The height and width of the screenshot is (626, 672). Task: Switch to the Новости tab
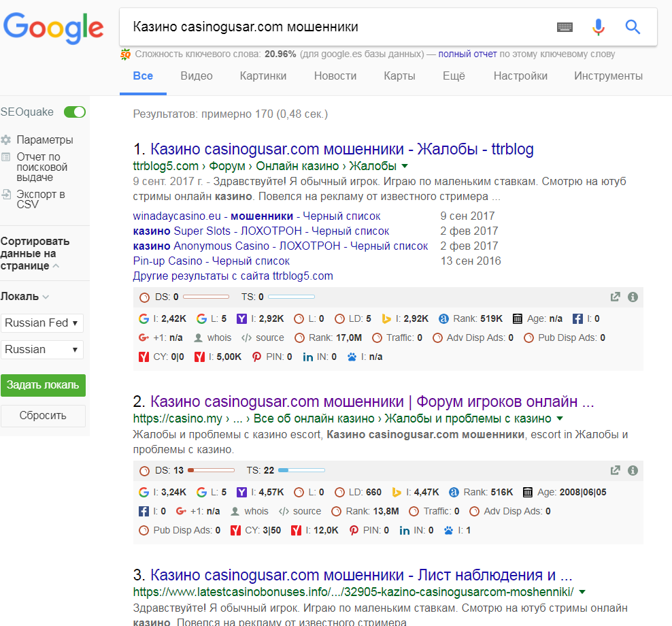[x=335, y=76]
